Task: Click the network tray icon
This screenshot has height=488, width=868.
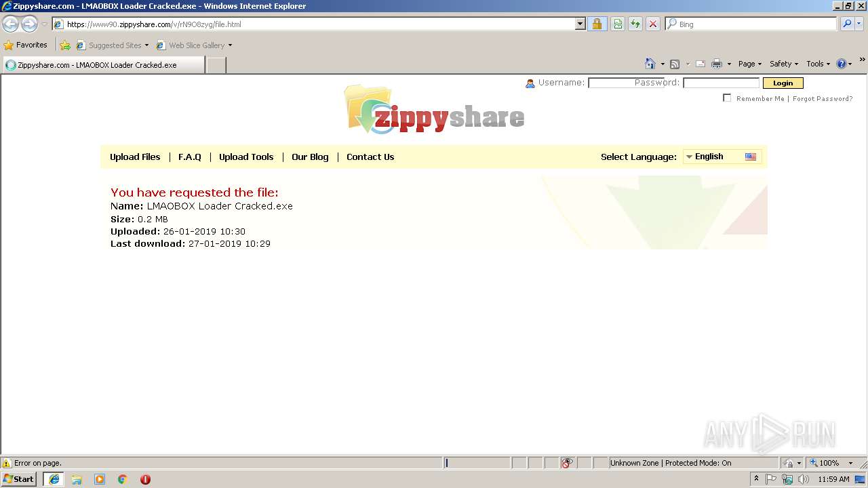Action: point(787,479)
